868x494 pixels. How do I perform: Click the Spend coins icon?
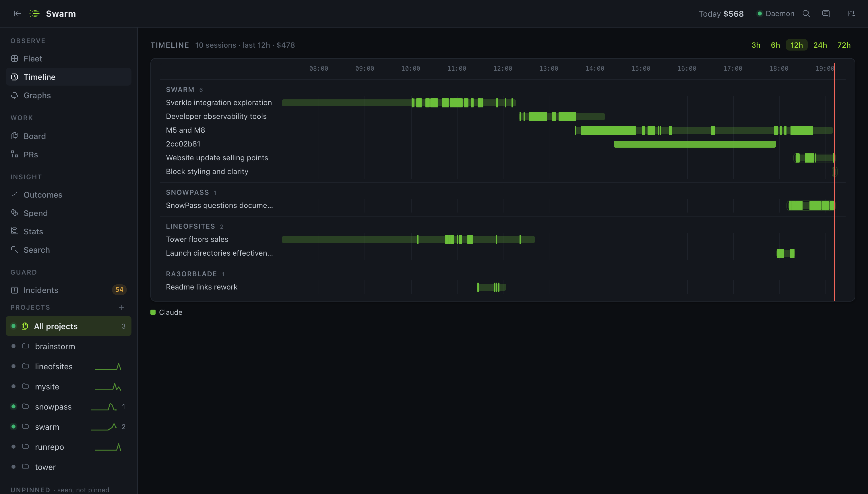[x=14, y=213]
